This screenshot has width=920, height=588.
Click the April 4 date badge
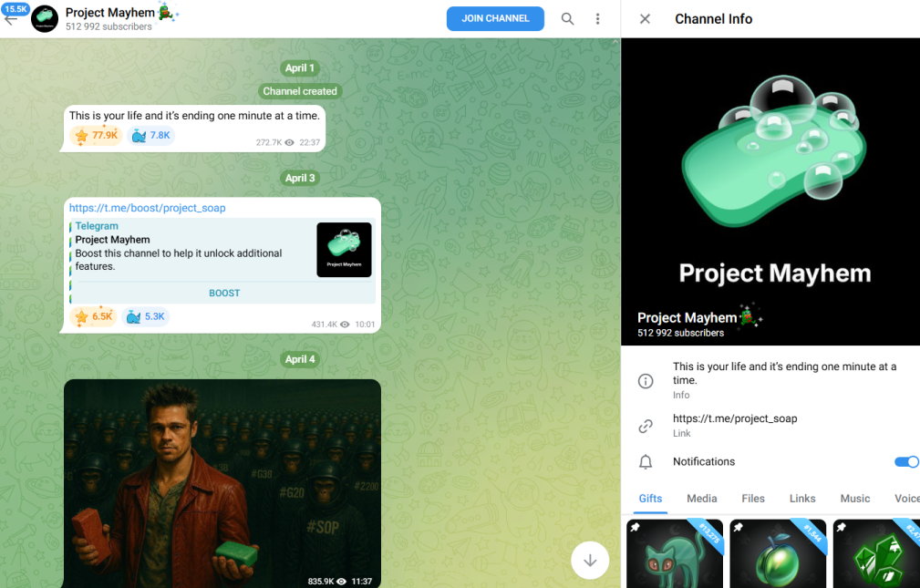pyautogui.click(x=300, y=359)
